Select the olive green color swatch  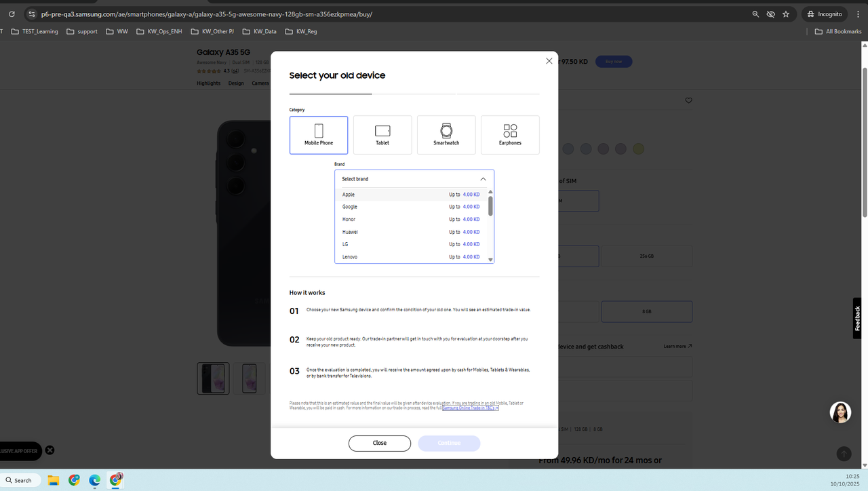637,149
